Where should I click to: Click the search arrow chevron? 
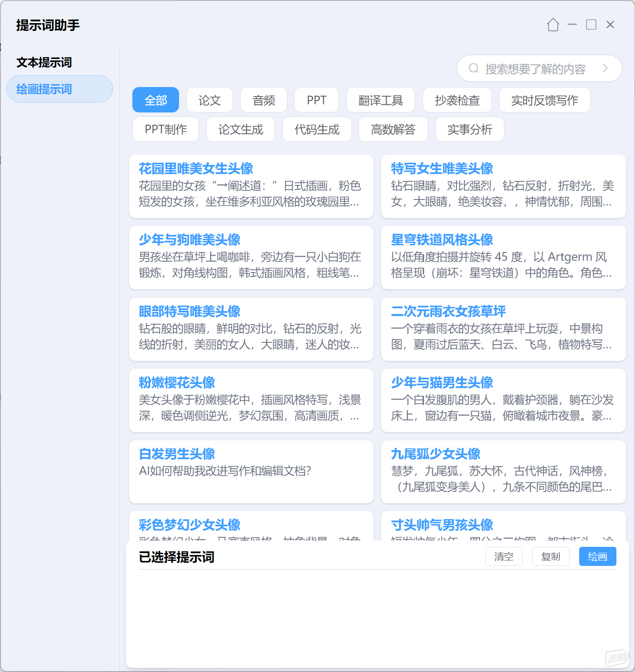tap(605, 68)
